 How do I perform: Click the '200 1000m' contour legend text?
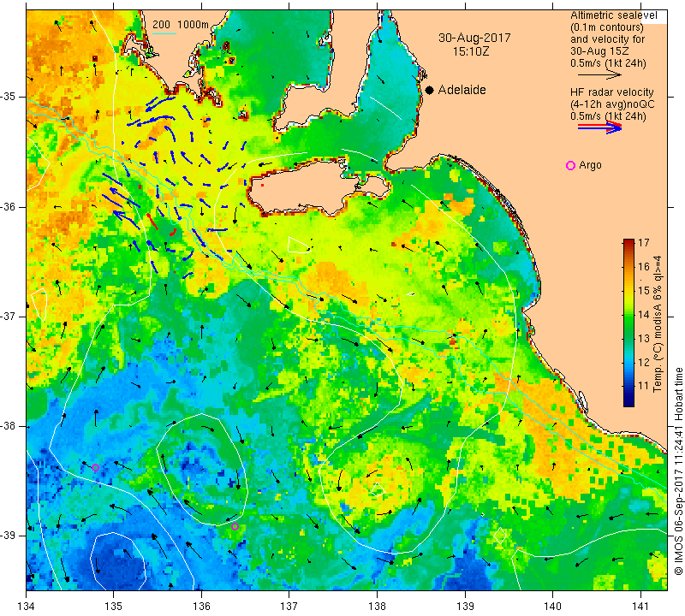(x=181, y=25)
